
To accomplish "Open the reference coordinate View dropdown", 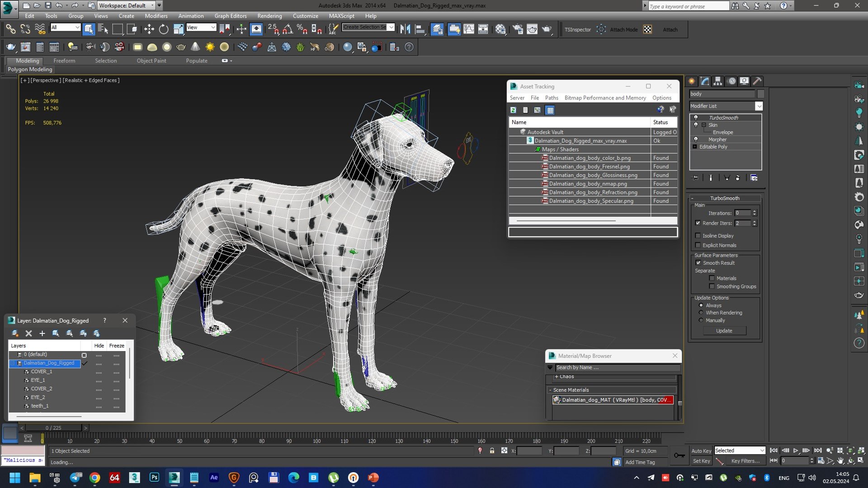I will [x=201, y=28].
